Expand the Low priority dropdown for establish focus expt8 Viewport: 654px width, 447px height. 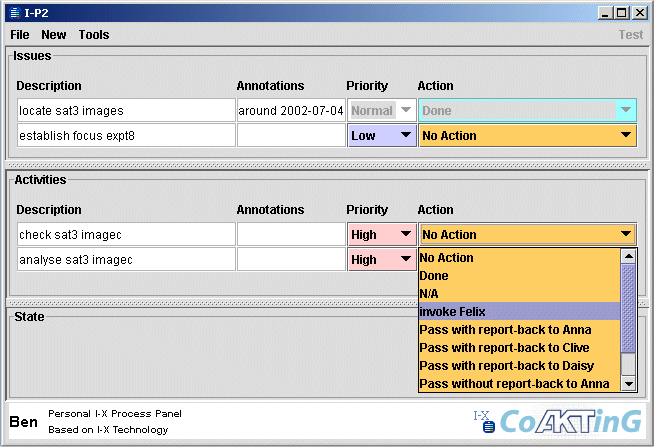(x=381, y=136)
